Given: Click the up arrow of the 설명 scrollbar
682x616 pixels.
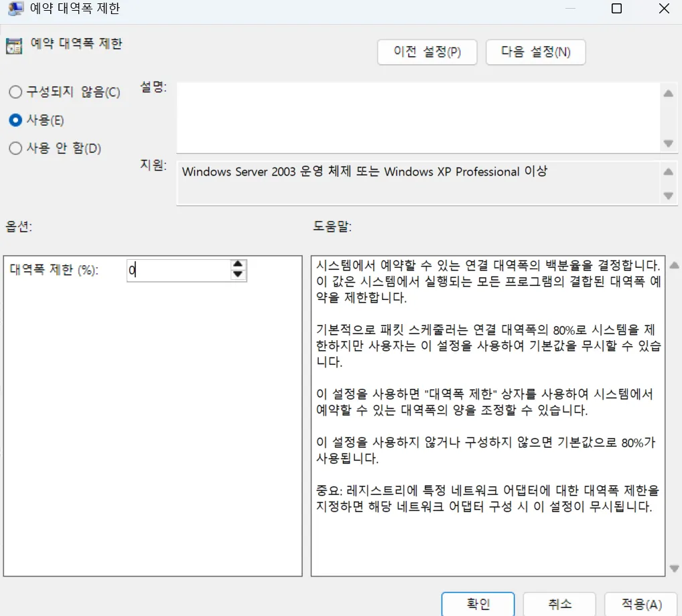Looking at the screenshot, I should coord(668,94).
